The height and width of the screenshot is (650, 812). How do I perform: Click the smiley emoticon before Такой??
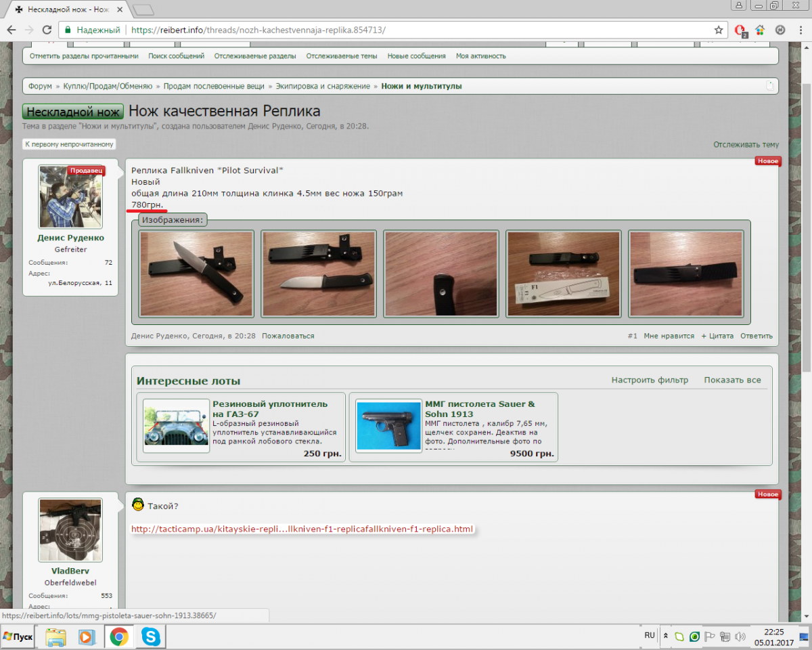(x=138, y=504)
